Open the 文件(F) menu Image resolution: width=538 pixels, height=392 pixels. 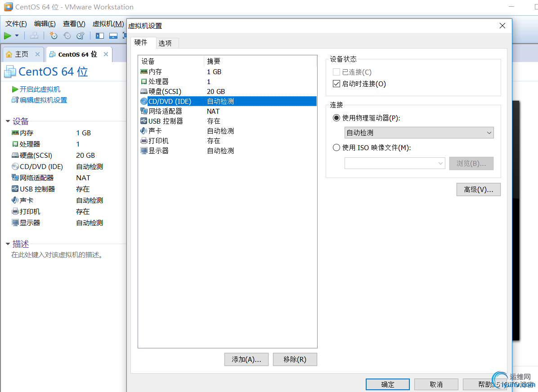click(x=16, y=24)
